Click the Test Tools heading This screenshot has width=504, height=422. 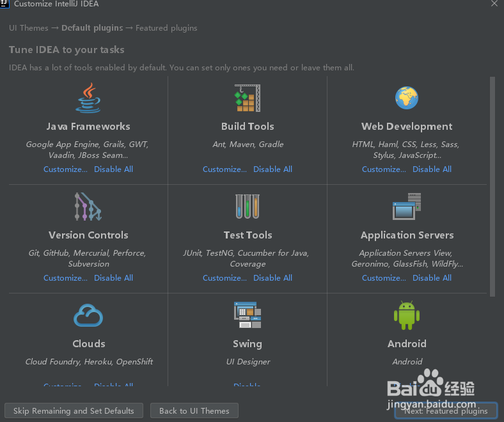[x=248, y=235]
